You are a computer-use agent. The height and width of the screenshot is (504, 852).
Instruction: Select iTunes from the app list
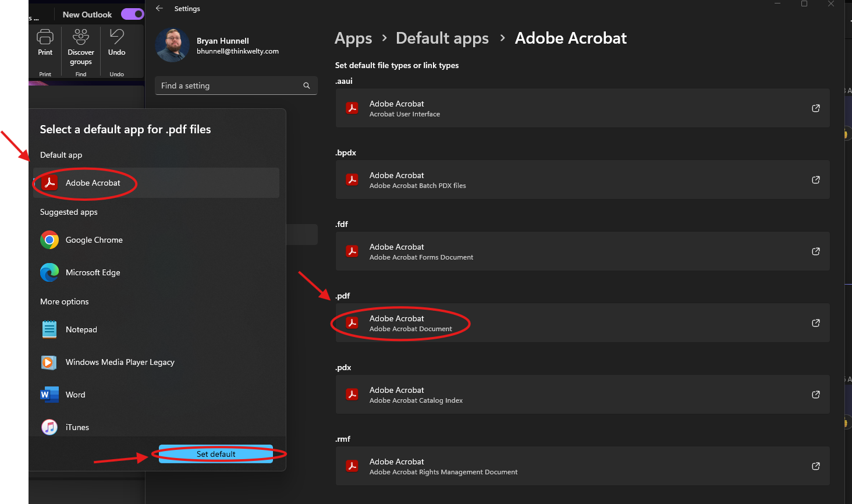[x=76, y=427]
